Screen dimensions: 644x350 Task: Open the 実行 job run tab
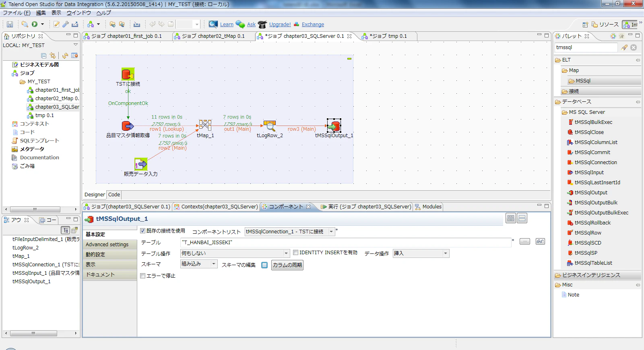click(x=366, y=207)
